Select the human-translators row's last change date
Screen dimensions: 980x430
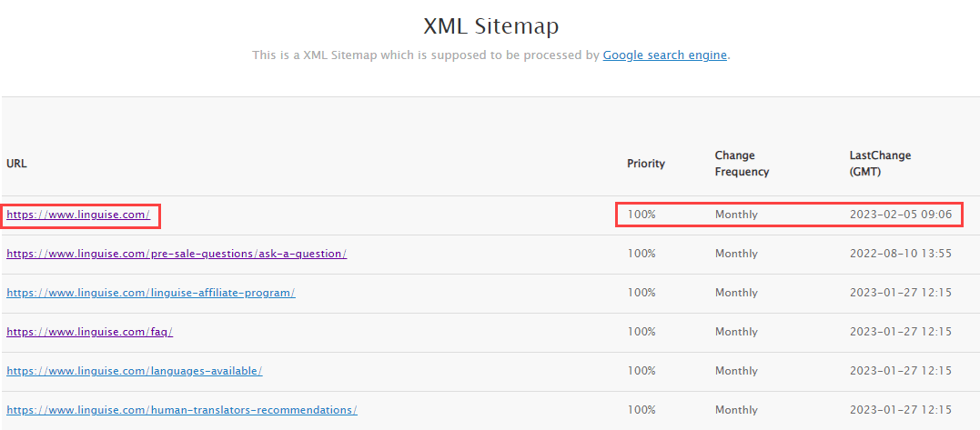(x=901, y=410)
